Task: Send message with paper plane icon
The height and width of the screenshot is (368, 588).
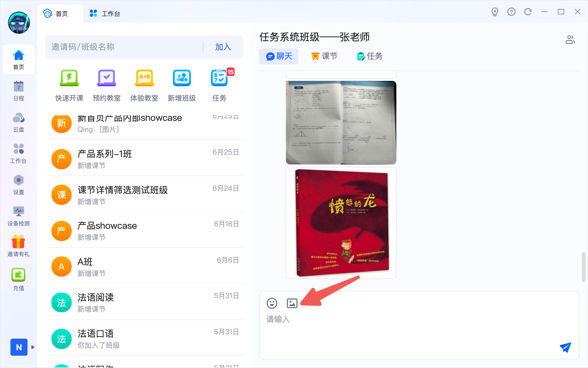Action: pyautogui.click(x=565, y=347)
